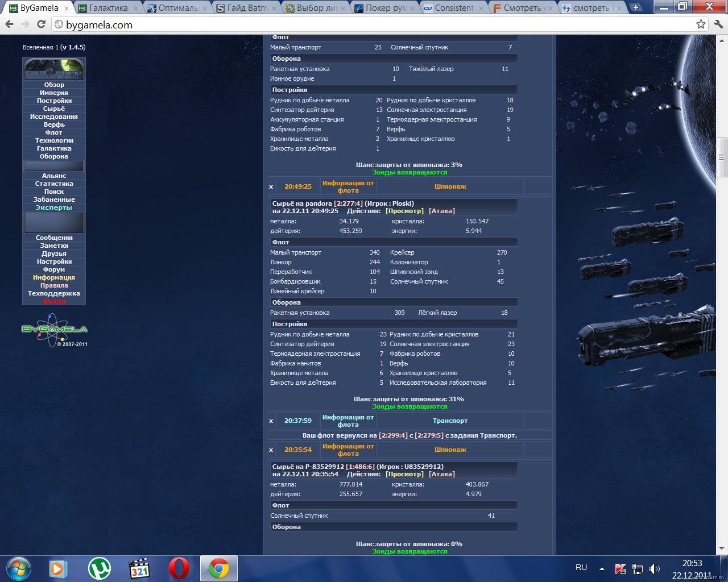Open a new browser tab
728x582 pixels.
click(635, 8)
